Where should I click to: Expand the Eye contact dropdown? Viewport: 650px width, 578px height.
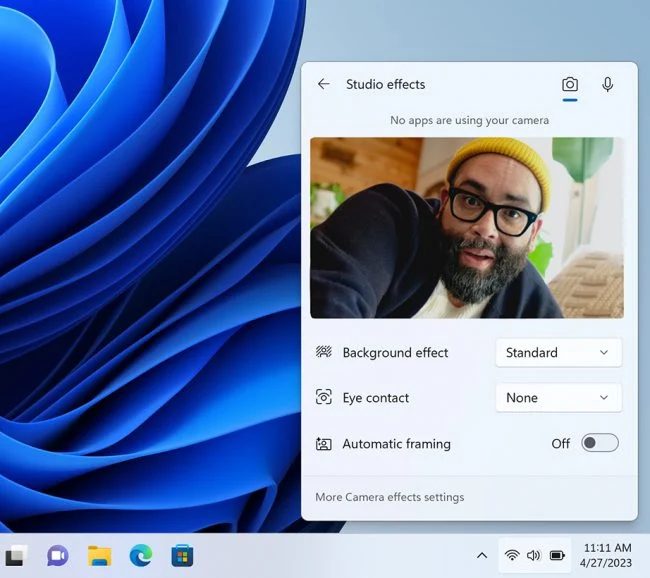pyautogui.click(x=558, y=397)
